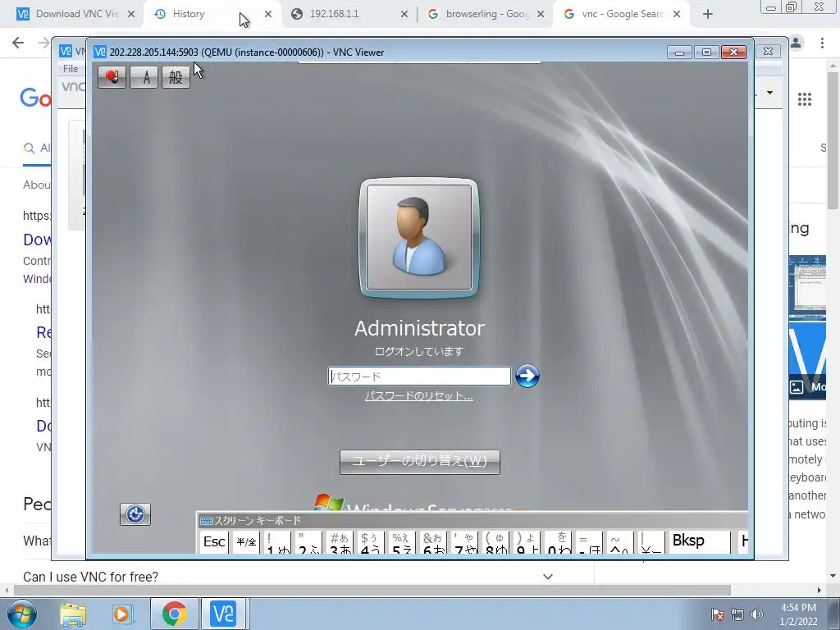Click the Chrome taskbar icon
The height and width of the screenshot is (630, 840).
click(x=174, y=614)
